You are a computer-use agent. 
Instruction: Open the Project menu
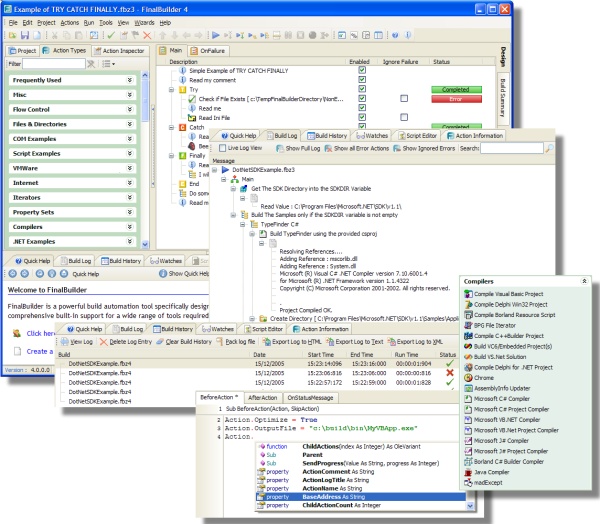[x=46, y=23]
